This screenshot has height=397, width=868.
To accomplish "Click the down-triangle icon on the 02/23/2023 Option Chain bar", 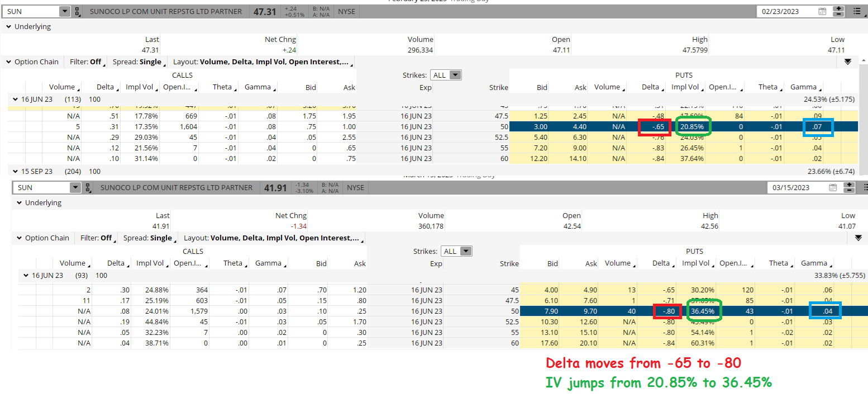I will (848, 62).
